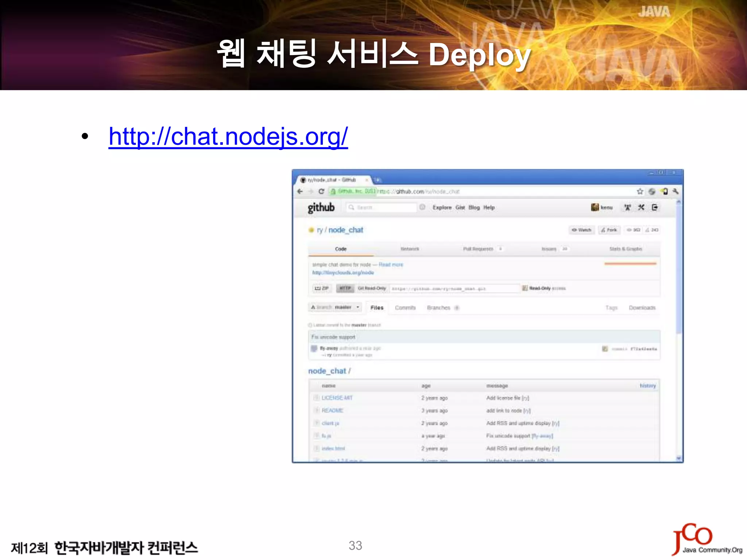Download the repository as ZIP

pyautogui.click(x=321, y=288)
